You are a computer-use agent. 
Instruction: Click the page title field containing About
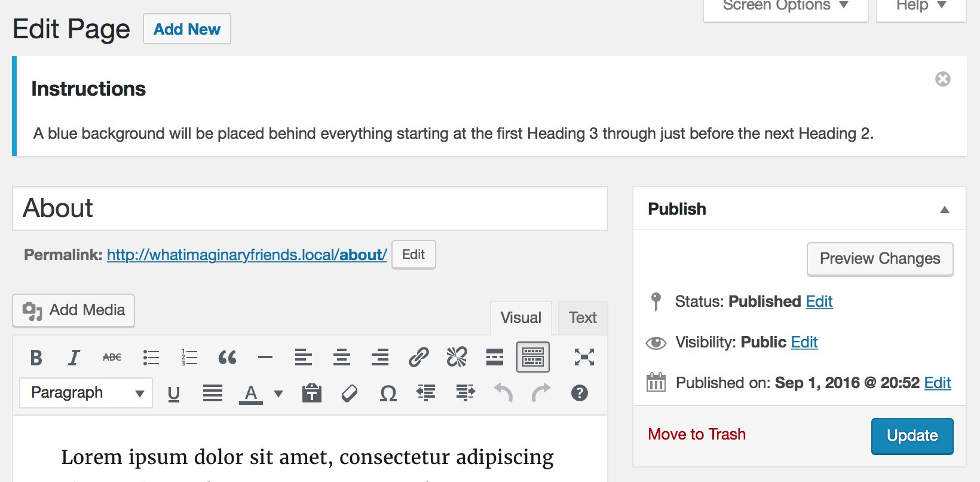[310, 209]
